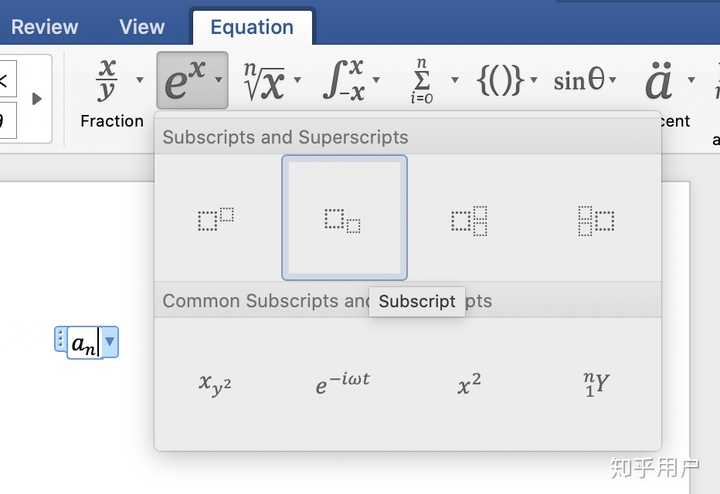
Task: Select the Superscript template
Action: click(216, 219)
